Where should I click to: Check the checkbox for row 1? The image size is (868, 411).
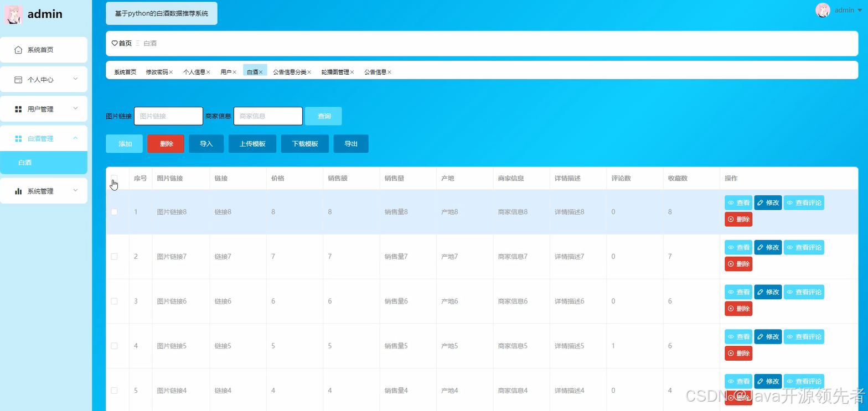pos(114,212)
